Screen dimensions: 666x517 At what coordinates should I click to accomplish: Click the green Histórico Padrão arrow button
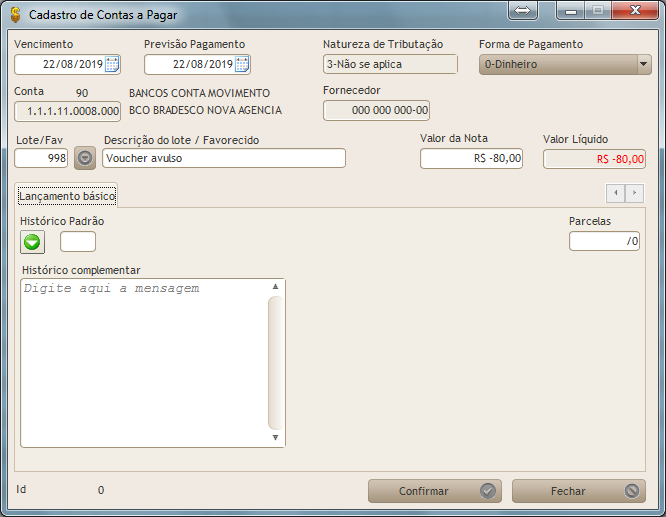[33, 241]
